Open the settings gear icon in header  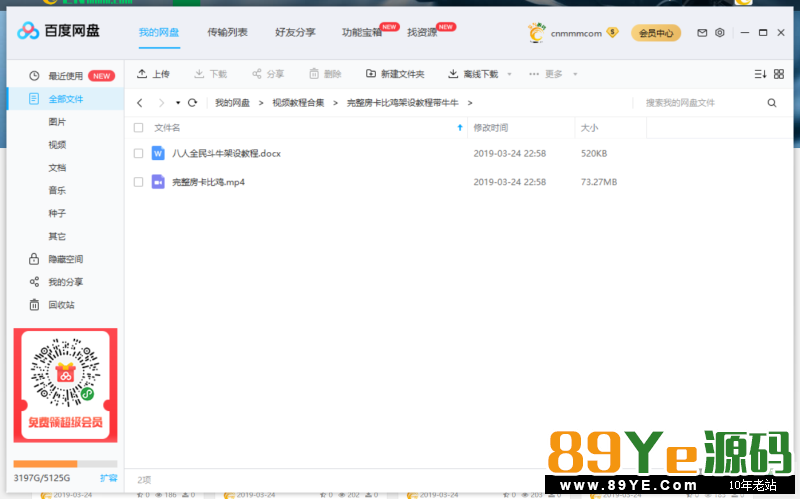click(719, 33)
